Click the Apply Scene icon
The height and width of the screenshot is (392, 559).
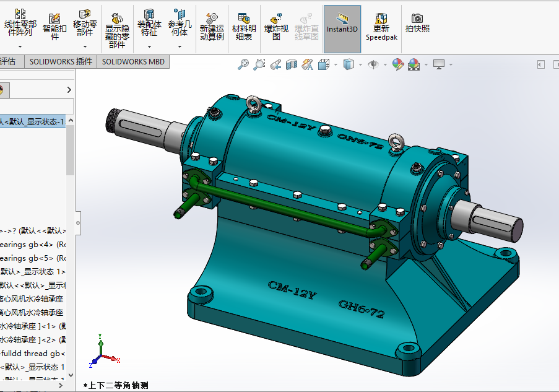414,64
